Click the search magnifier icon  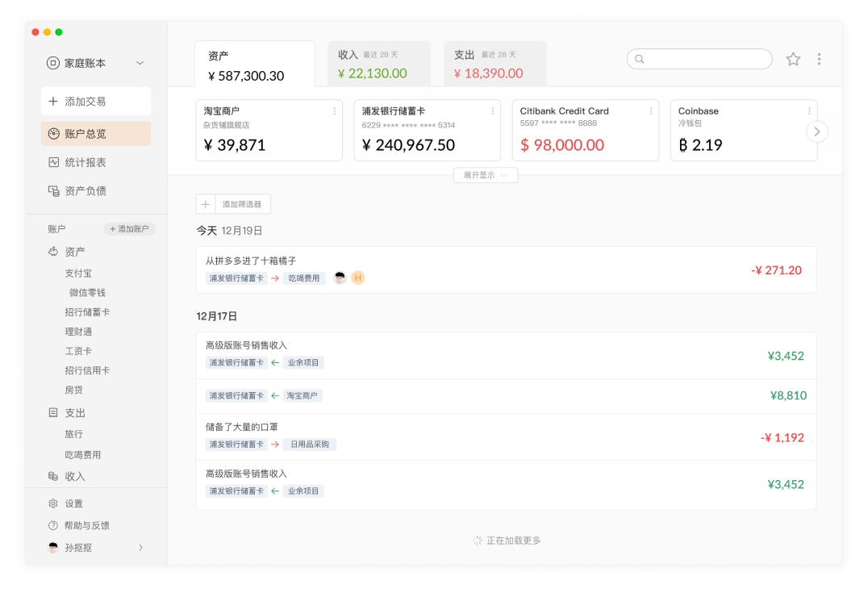(640, 59)
